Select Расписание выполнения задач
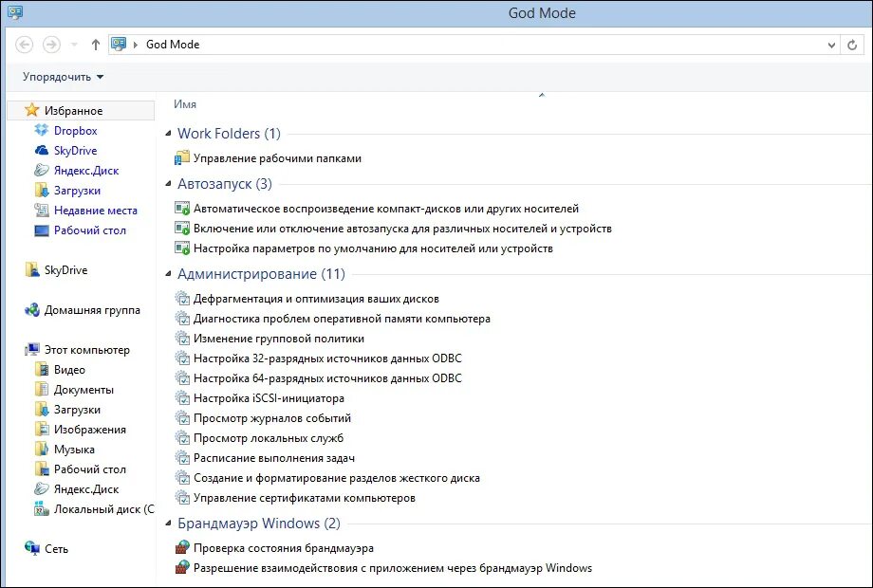The height and width of the screenshot is (588, 873). pyautogui.click(x=274, y=458)
